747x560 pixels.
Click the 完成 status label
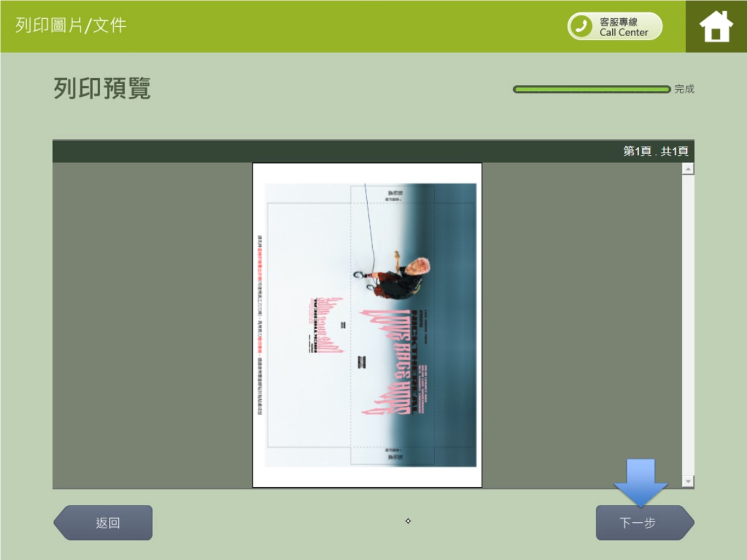(684, 89)
